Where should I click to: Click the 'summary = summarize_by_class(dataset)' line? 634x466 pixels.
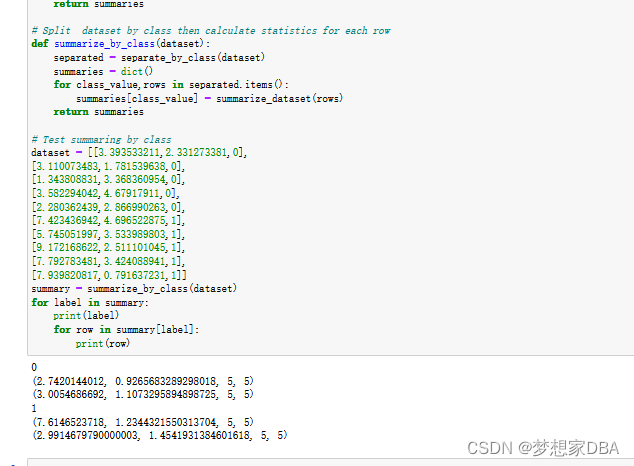[134, 289]
